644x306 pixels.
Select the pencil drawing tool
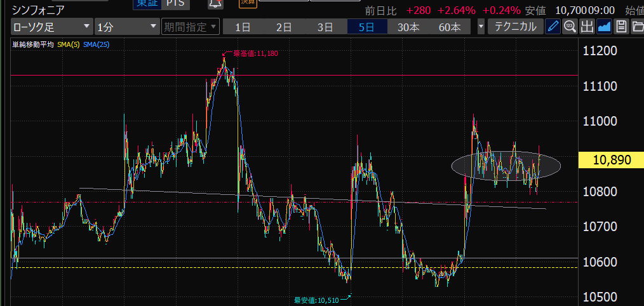click(x=553, y=27)
